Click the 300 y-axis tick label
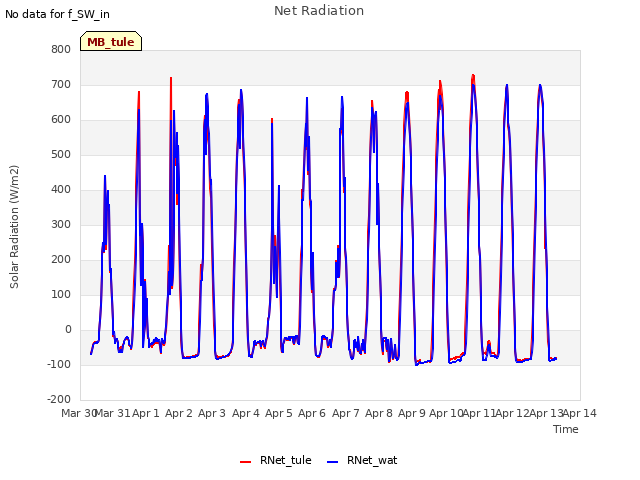 click(61, 224)
